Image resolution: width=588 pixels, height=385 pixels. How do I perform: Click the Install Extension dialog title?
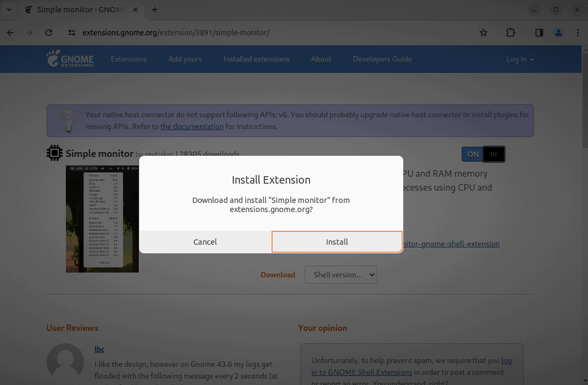click(x=271, y=180)
